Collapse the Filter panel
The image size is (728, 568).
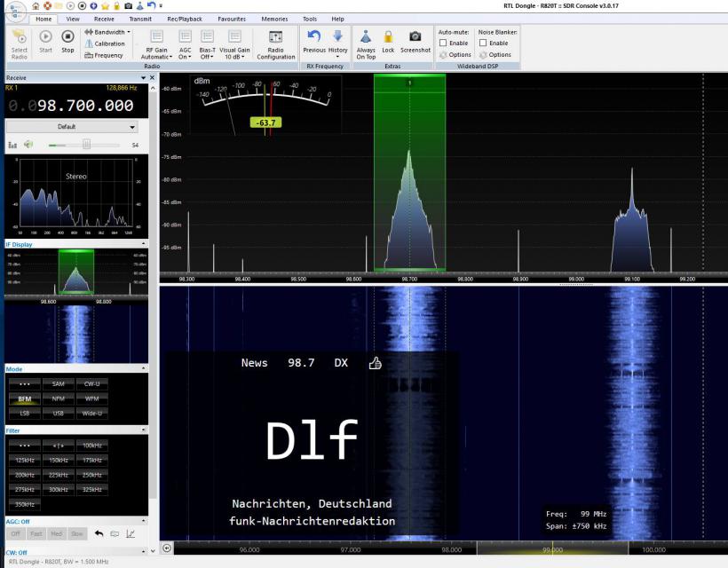[x=143, y=430]
